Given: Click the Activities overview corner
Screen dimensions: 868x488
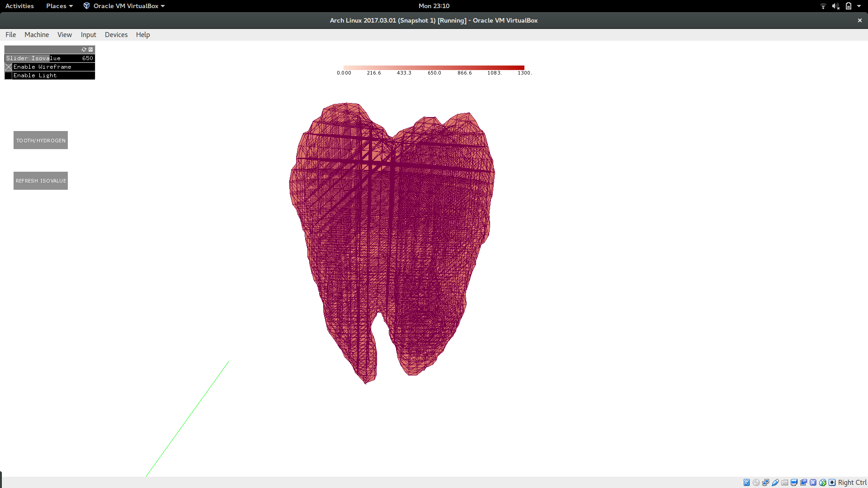Looking at the screenshot, I should (x=19, y=6).
